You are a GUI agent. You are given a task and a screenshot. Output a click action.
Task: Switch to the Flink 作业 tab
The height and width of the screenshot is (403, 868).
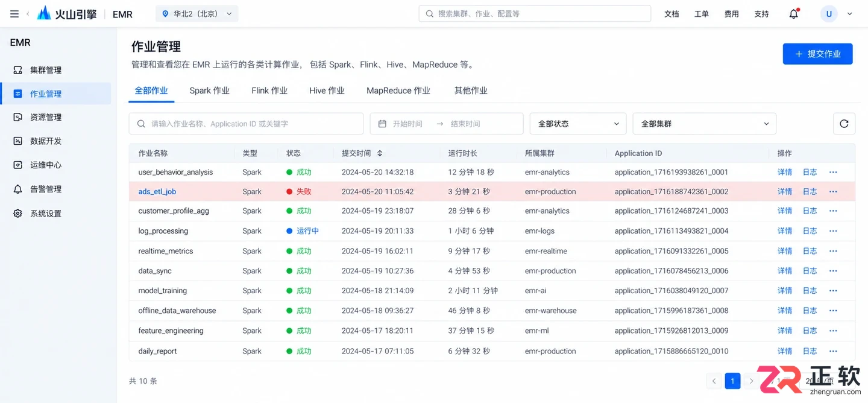coord(269,90)
